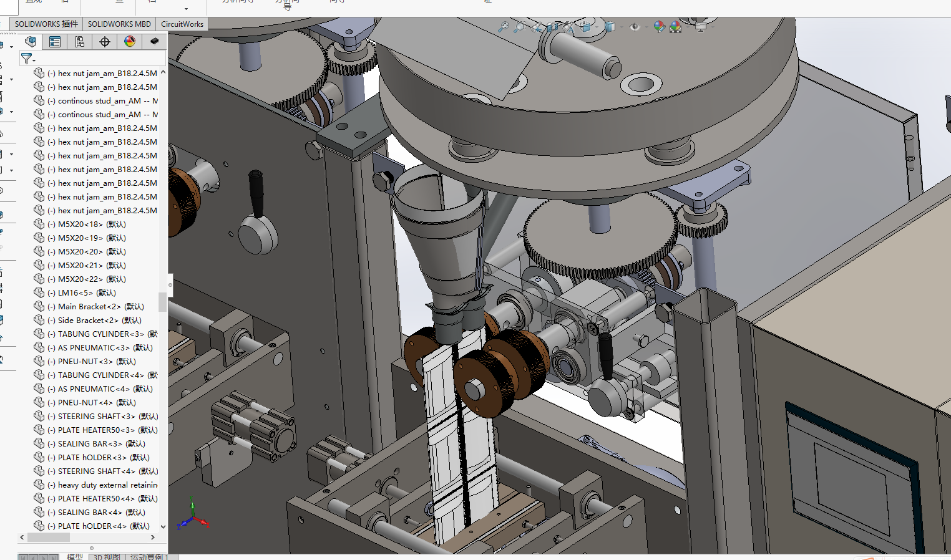Click the Previous View icon

point(537,27)
